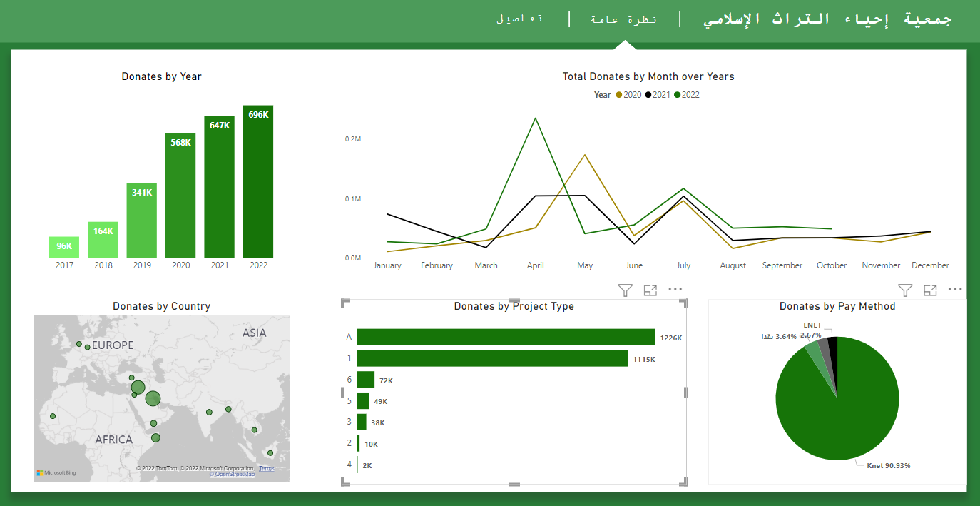Click the جمعية إحياء التراث الإسلامي header title
This screenshot has width=980, height=506.
coord(827,19)
